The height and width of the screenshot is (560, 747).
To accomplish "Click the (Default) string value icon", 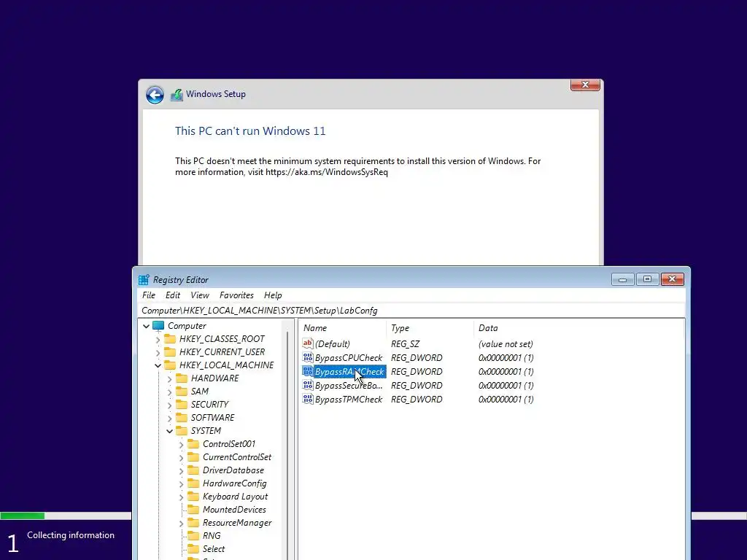I will coord(308,343).
